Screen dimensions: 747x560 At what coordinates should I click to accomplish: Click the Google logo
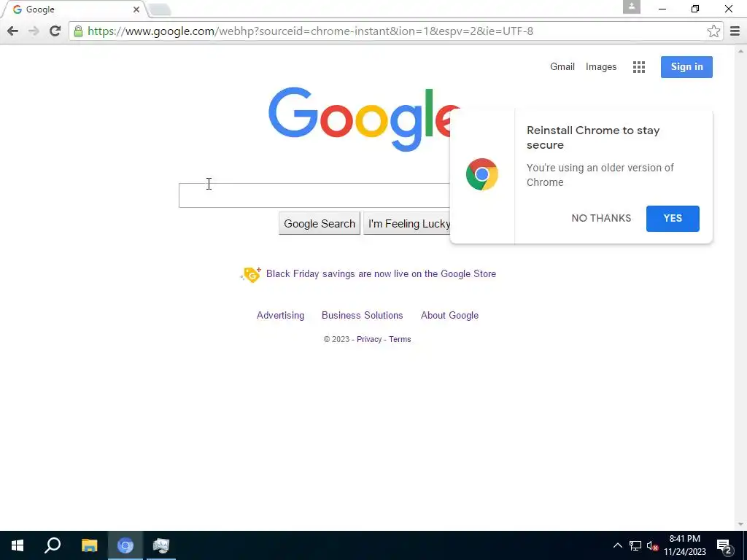(360, 120)
